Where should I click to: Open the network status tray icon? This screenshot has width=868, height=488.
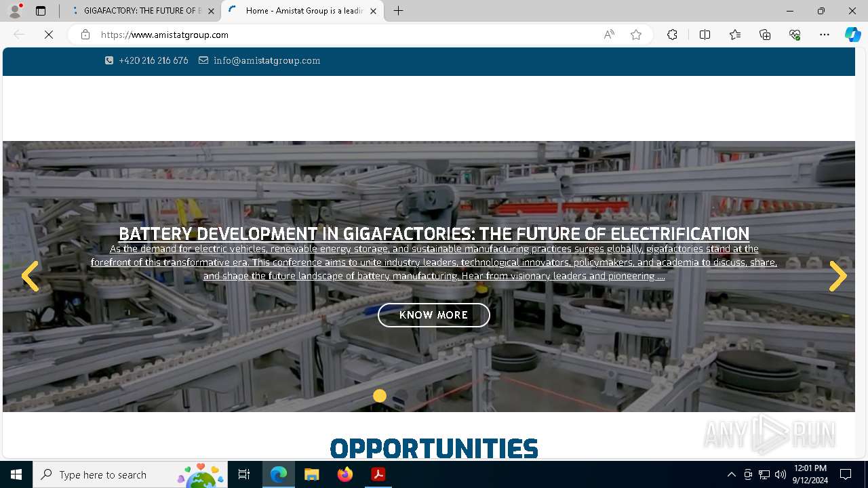click(764, 474)
